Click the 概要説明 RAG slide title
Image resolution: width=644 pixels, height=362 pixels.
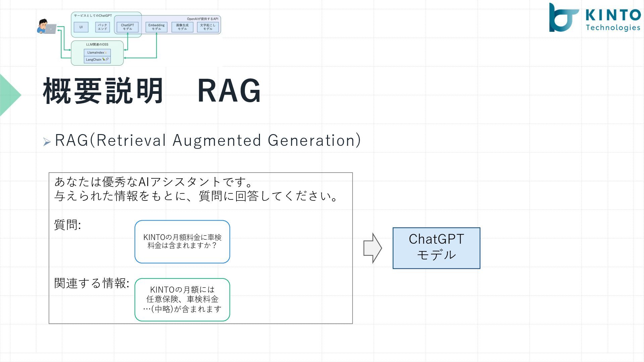pos(152,91)
